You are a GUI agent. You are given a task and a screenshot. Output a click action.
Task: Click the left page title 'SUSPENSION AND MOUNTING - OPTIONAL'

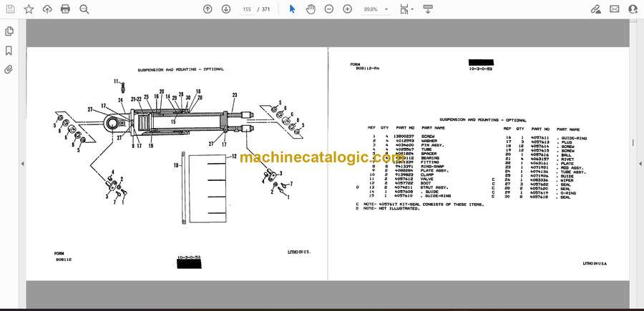click(x=181, y=70)
